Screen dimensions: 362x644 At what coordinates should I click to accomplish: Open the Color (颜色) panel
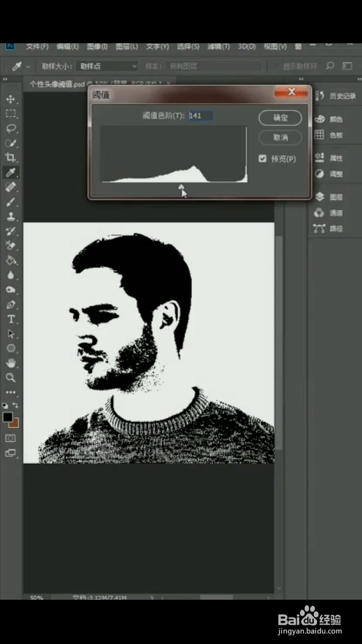[x=329, y=119]
